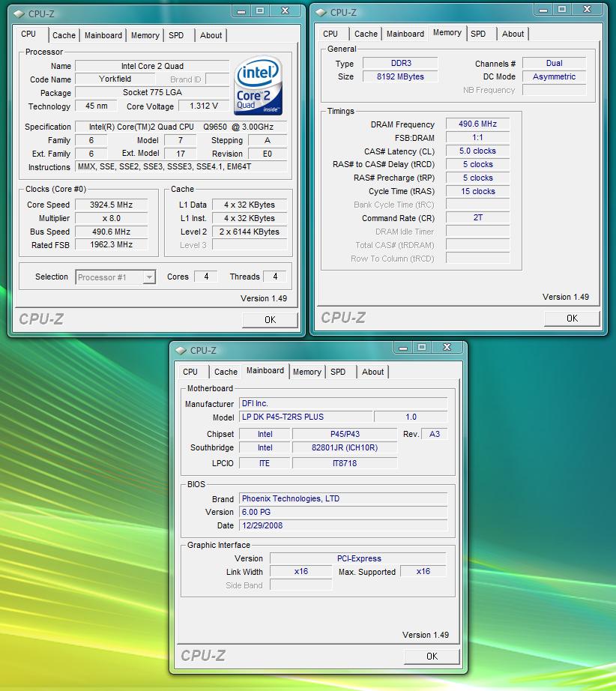Click the memory Size 8192 MBytes field
This screenshot has width=616, height=691.
pyautogui.click(x=400, y=76)
